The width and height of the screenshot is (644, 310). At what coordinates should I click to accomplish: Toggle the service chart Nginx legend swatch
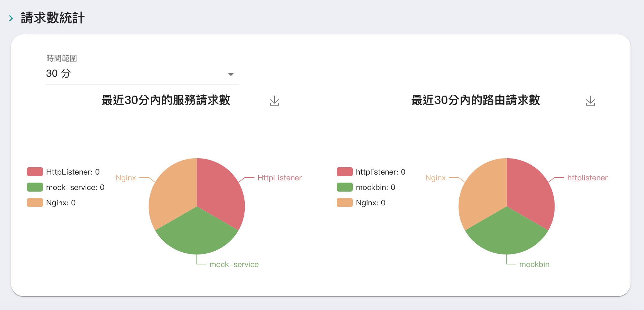click(35, 202)
